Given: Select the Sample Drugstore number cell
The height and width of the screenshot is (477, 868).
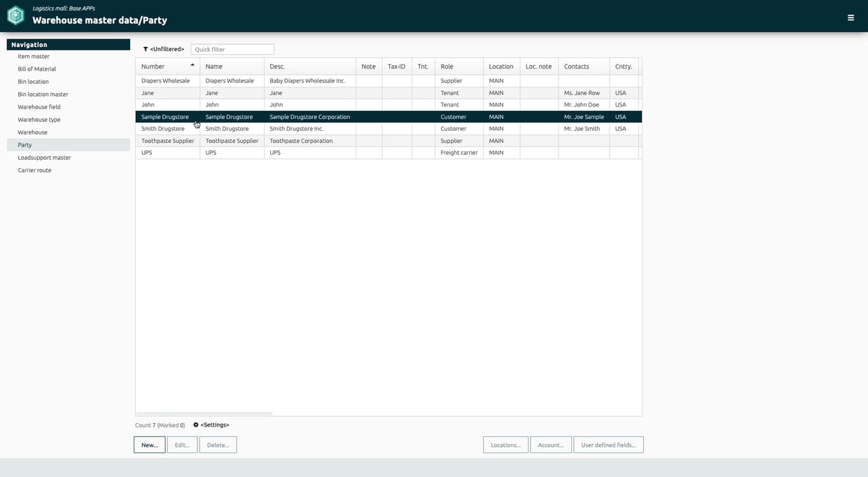Looking at the screenshot, I should (167, 117).
